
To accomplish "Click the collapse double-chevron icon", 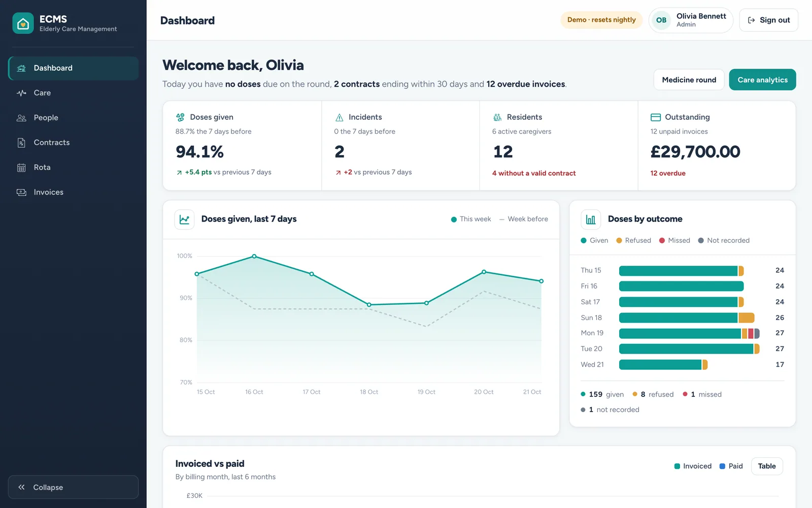I will click(x=21, y=487).
